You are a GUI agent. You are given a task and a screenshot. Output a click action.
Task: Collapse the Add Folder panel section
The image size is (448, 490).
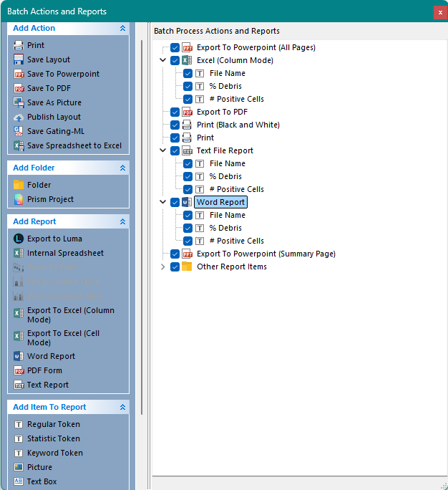122,168
